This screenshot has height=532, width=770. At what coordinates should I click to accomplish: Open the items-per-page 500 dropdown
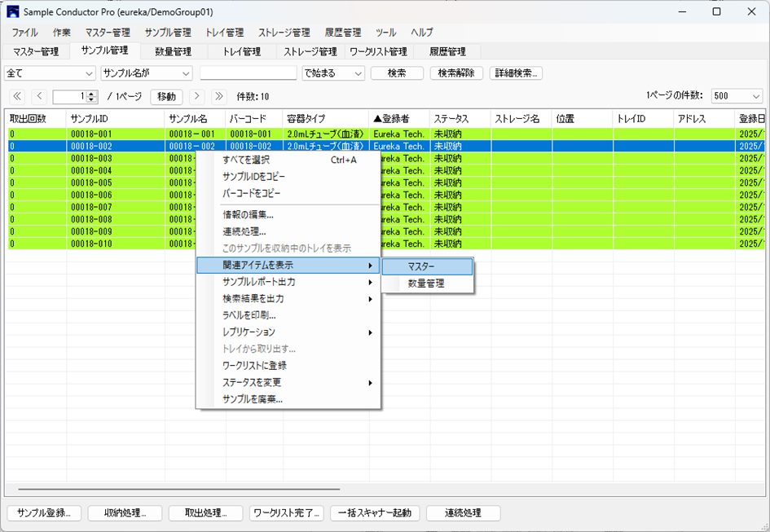pyautogui.click(x=755, y=96)
